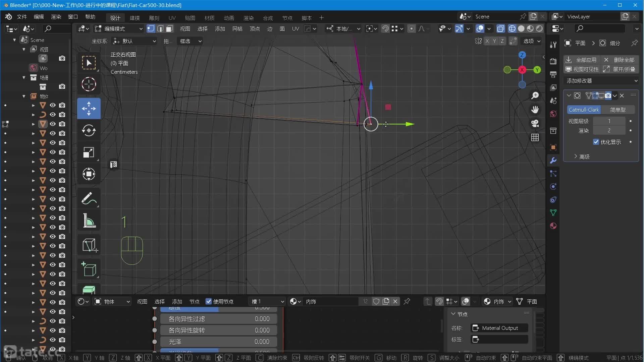
Task: Open the 框选 drag dropdown
Action: [x=190, y=41]
